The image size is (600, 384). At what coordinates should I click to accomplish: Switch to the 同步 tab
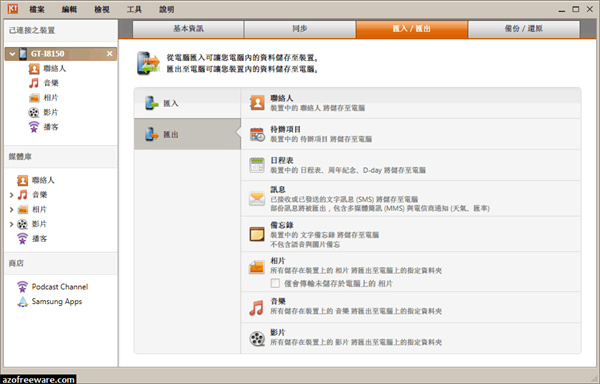pos(300,29)
